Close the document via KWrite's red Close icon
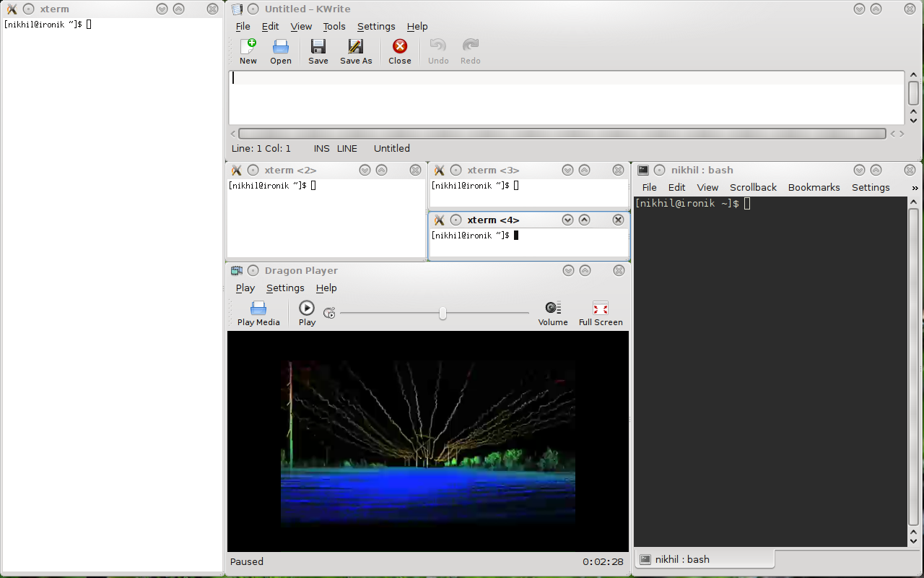924x578 pixels. coord(400,47)
